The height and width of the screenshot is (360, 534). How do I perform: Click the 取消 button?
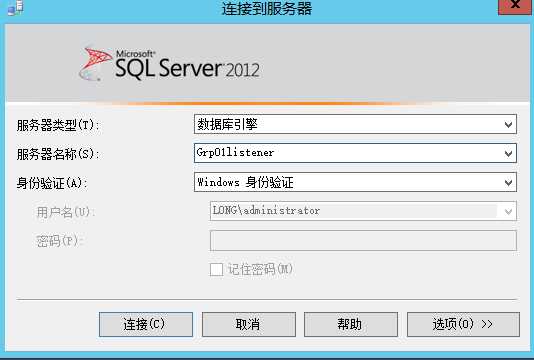[249, 324]
